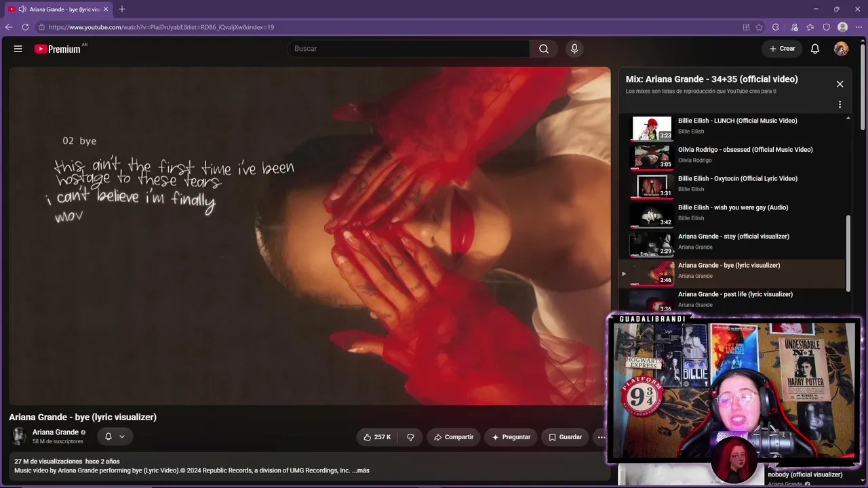Open the Ariana Grande channel name link
The width and height of the screenshot is (868, 488).
pyautogui.click(x=56, y=432)
